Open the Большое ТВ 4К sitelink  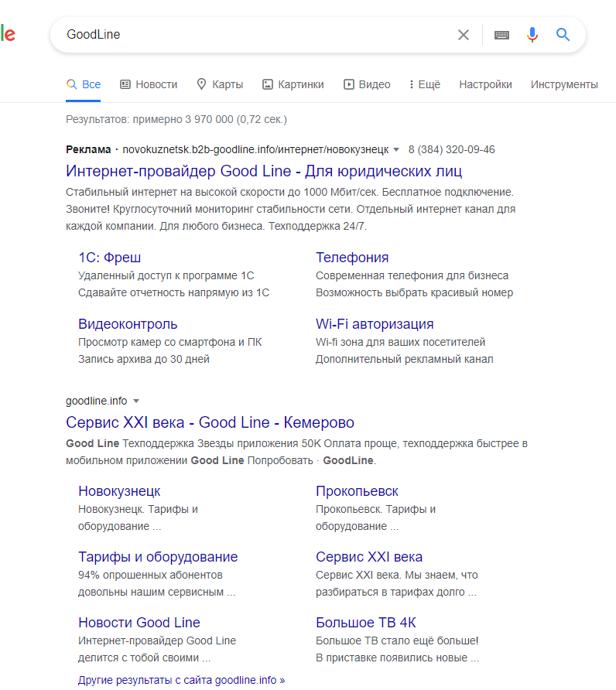[365, 622]
